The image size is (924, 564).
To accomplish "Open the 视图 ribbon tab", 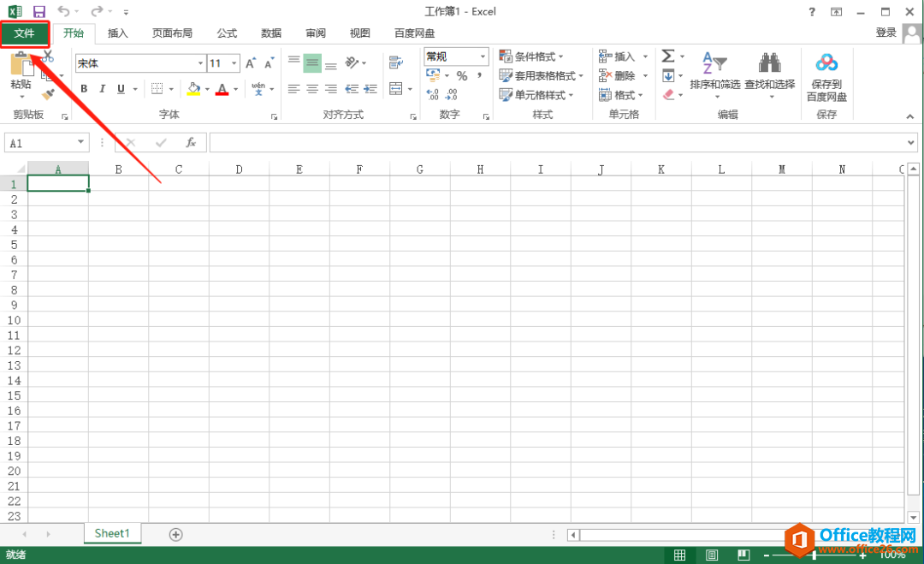I will (360, 33).
